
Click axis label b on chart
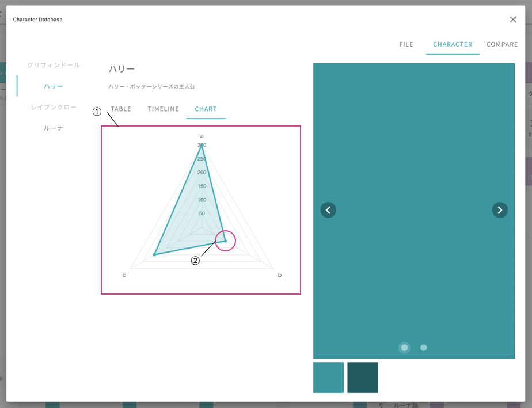(280, 275)
